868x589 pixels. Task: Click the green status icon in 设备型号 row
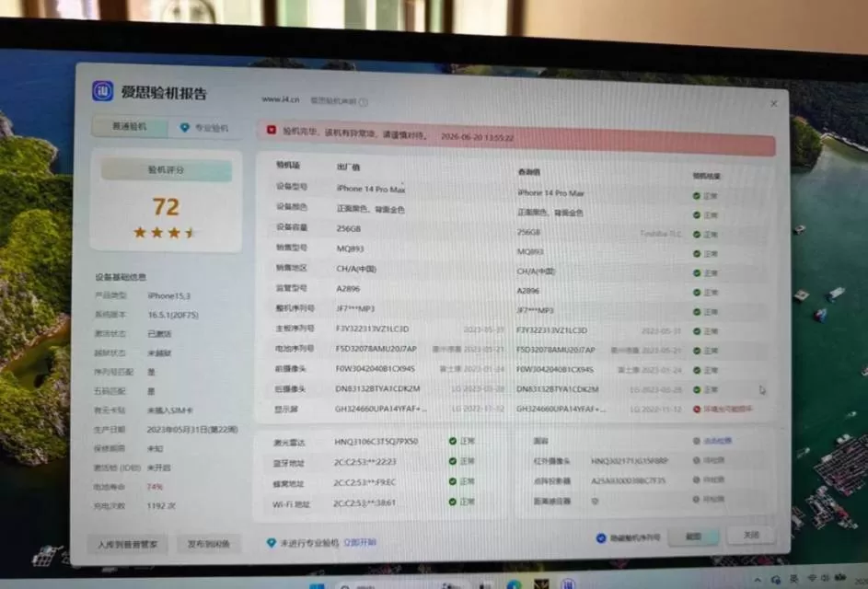[x=697, y=196]
